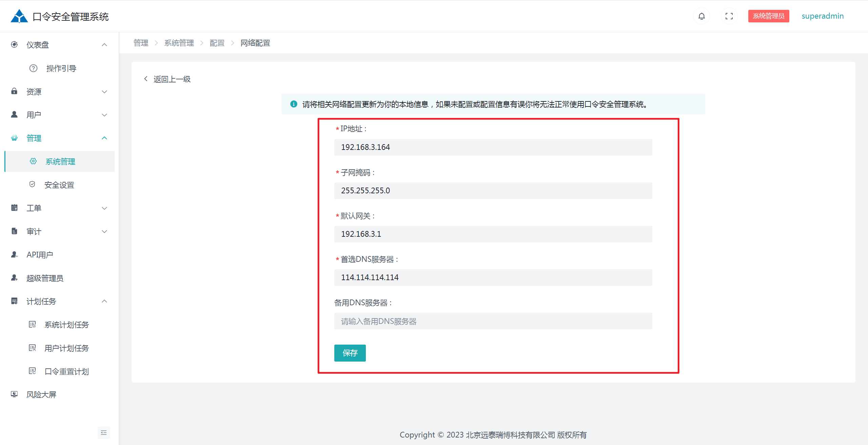
Task: Expand the 审计 menu arrow
Action: [104, 232]
